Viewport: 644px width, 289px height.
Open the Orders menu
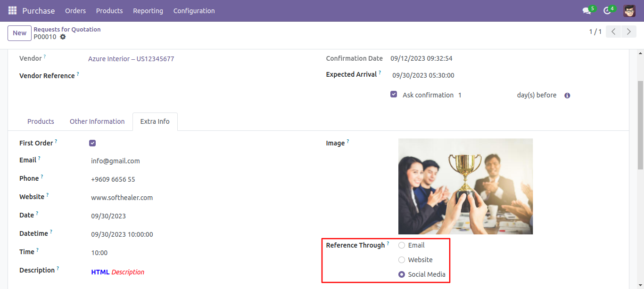tap(75, 10)
